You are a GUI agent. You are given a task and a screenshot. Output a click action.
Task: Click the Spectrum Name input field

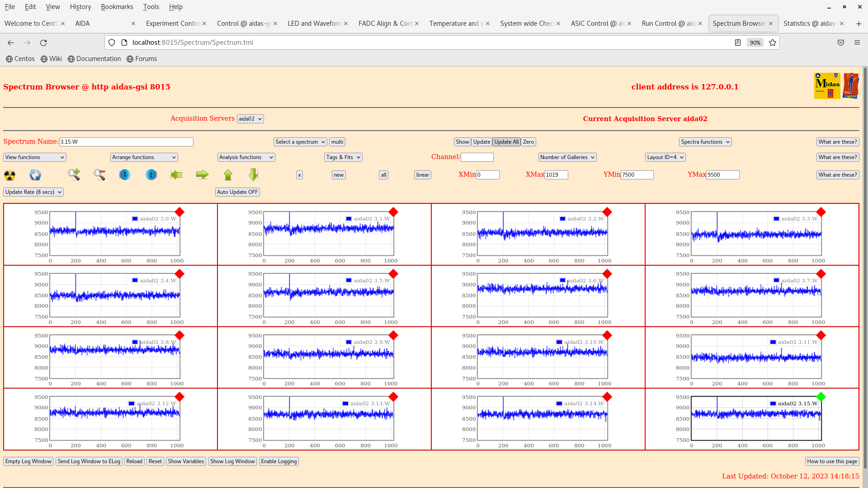[126, 142]
